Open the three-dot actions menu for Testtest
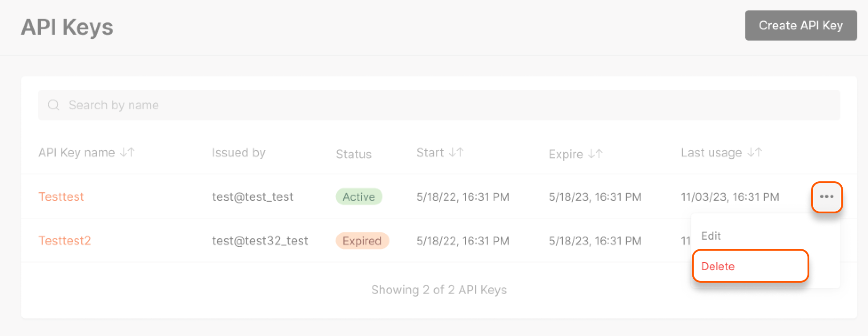The height and width of the screenshot is (336, 868). click(x=827, y=197)
